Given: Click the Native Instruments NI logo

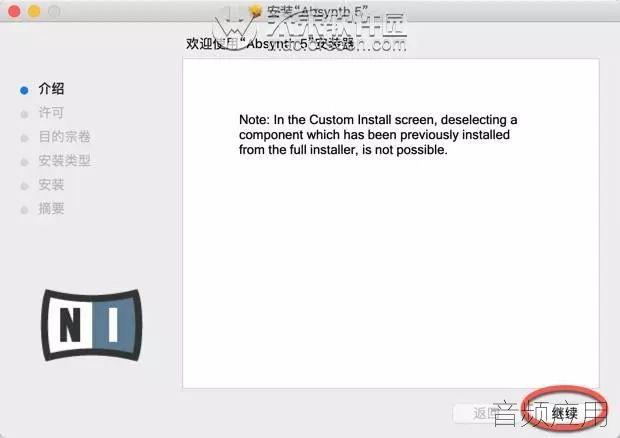Looking at the screenshot, I should [x=91, y=325].
